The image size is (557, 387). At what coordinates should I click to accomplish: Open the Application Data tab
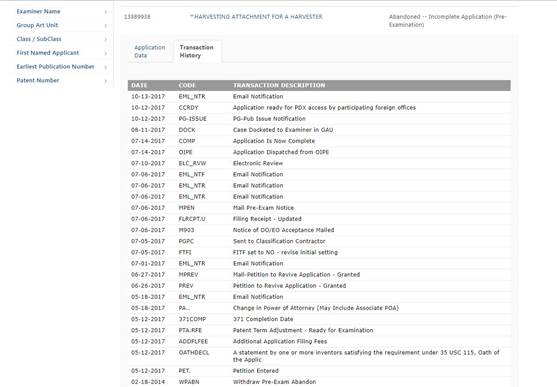pos(150,52)
